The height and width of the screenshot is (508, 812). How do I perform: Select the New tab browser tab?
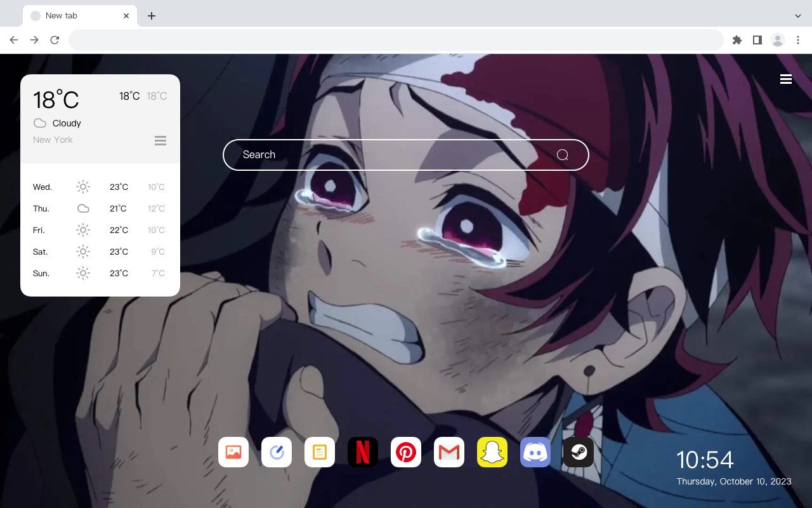coord(80,16)
